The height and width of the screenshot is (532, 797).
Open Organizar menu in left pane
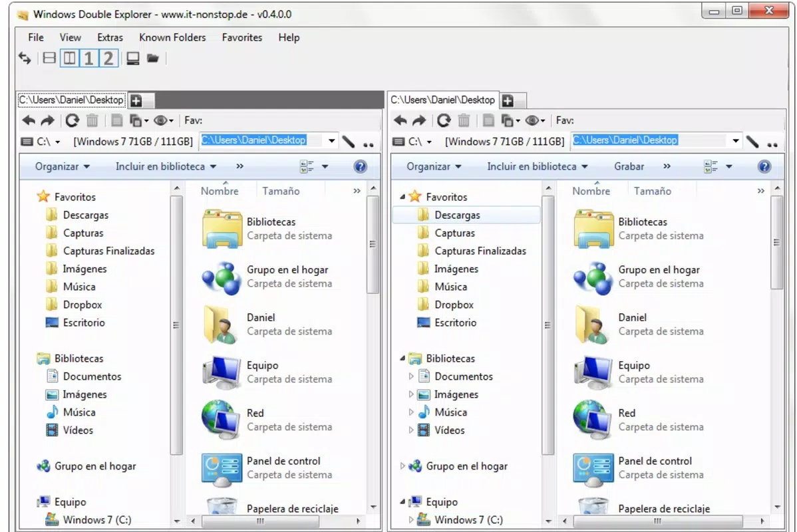point(62,167)
